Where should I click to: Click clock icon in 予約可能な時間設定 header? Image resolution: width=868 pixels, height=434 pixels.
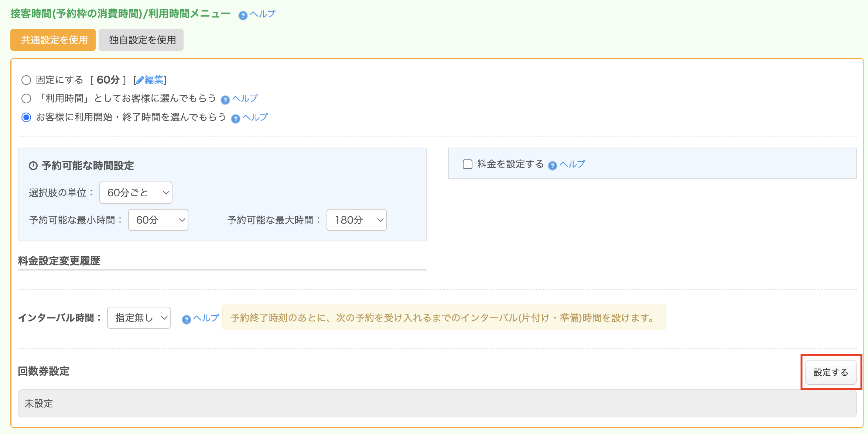click(33, 166)
